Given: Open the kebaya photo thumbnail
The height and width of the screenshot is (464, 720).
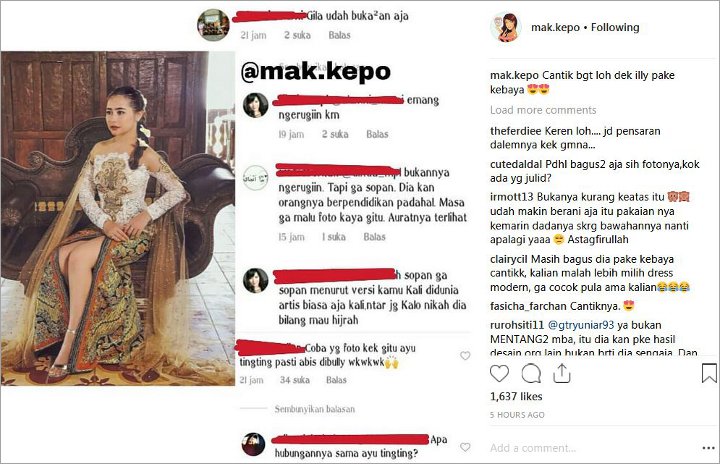Looking at the screenshot, I should (118, 218).
